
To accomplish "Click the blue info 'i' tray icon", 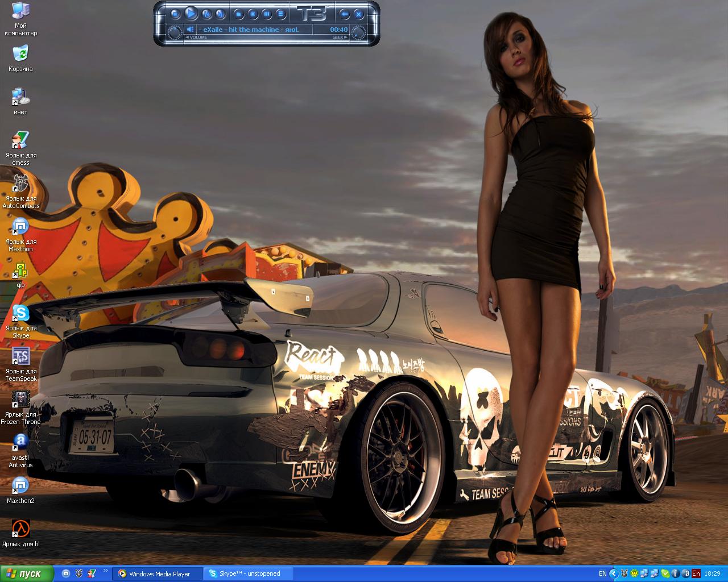I will (675, 573).
